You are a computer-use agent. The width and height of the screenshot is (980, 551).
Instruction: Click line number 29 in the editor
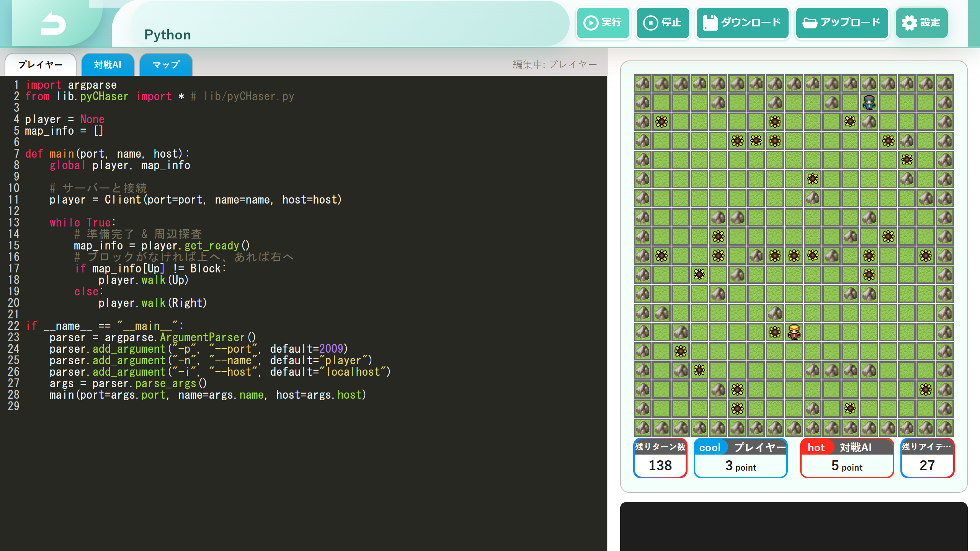(13, 406)
